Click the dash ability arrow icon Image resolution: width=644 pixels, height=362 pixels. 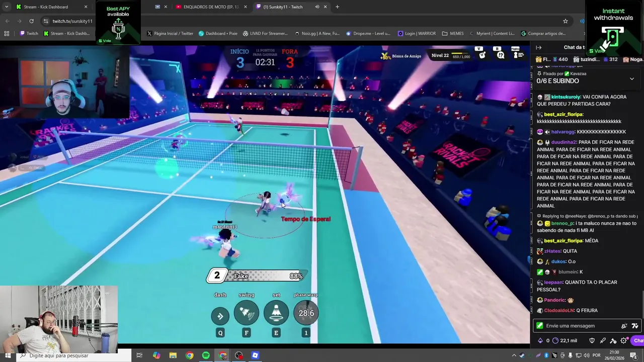point(220,316)
